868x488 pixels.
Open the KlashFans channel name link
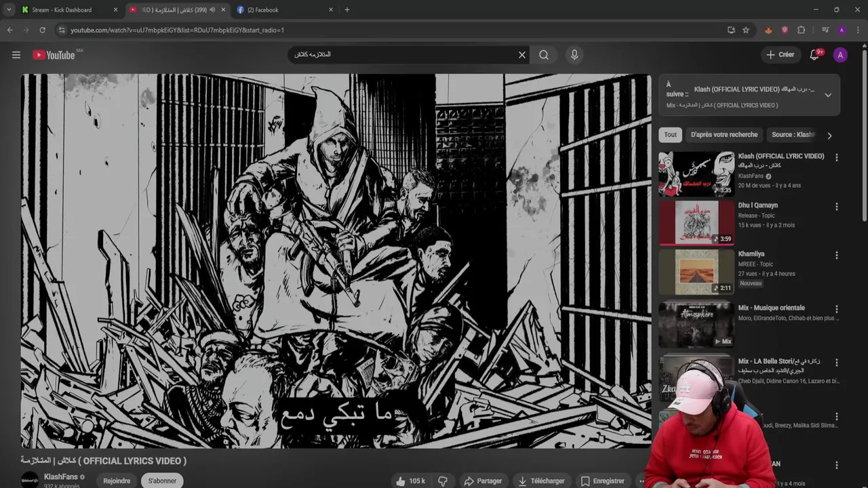(61, 477)
